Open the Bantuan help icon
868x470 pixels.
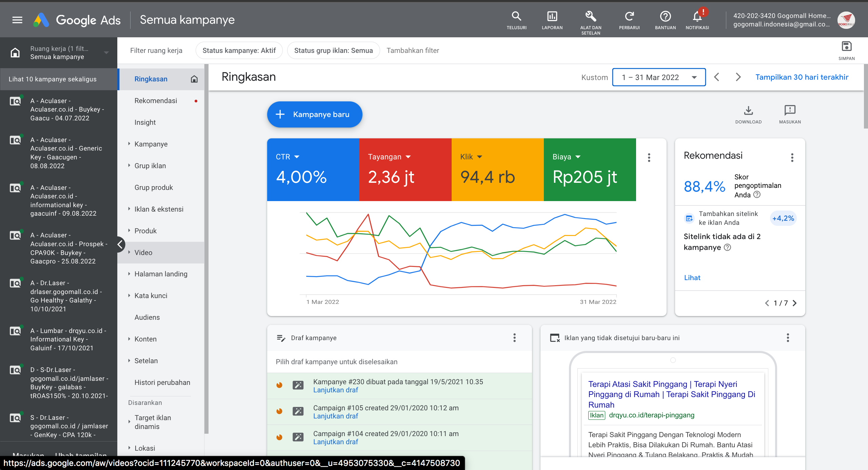(665, 16)
